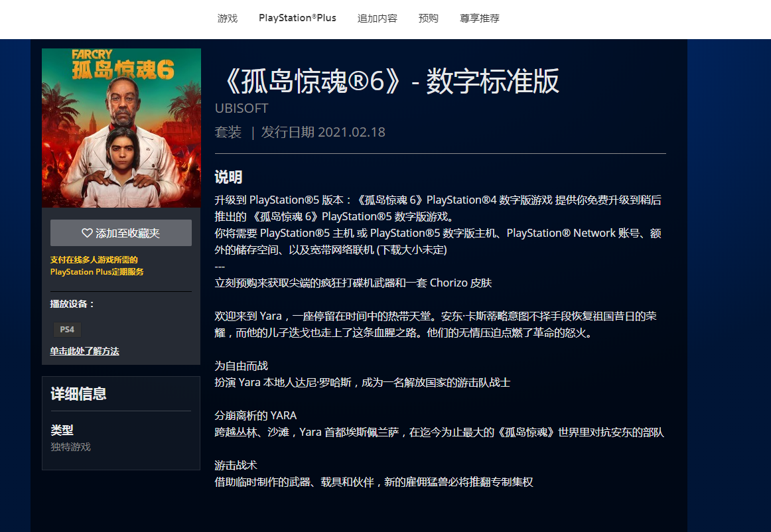The height and width of the screenshot is (532, 771).
Task: Click the 为自由而战 subheading
Action: [242, 366]
